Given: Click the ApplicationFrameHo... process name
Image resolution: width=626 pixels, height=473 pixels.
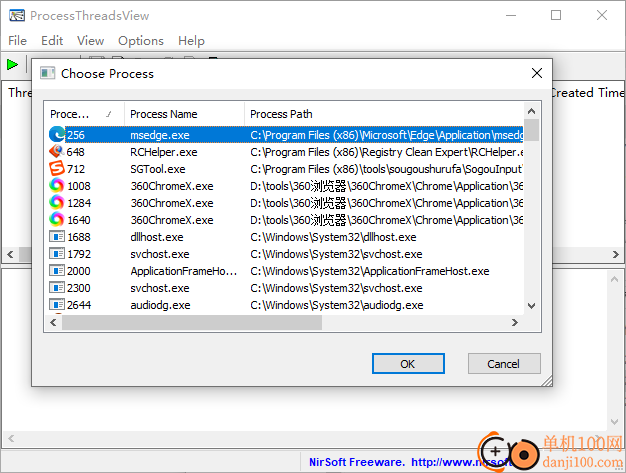Looking at the screenshot, I should pyautogui.click(x=184, y=271).
